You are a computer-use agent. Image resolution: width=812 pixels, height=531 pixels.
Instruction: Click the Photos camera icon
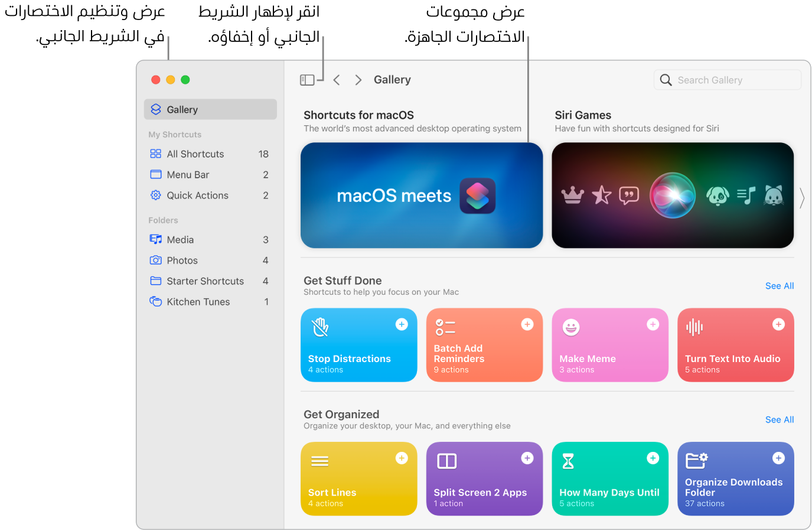156,260
